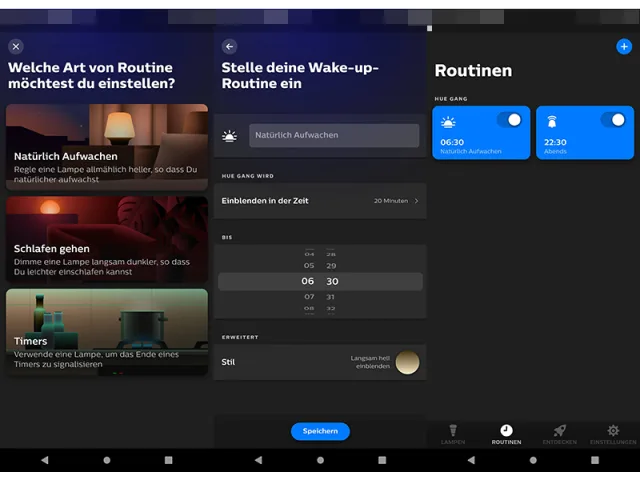The image size is (640, 480).
Task: Switch to the Routinen tab
Action: pos(506,431)
